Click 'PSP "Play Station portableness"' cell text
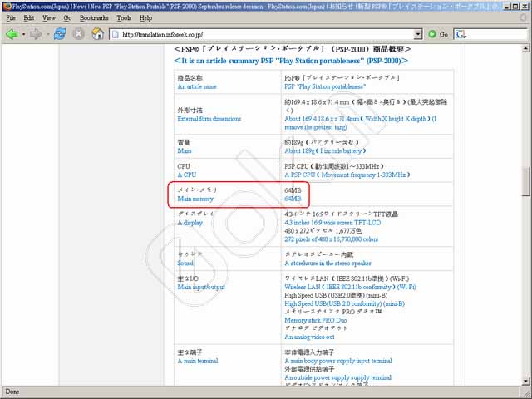This screenshot has height=399, width=532. point(325,86)
